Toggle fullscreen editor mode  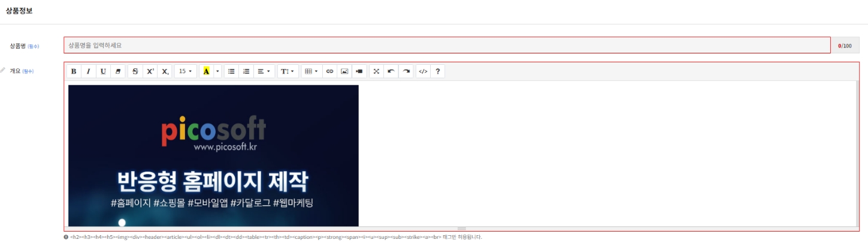376,71
